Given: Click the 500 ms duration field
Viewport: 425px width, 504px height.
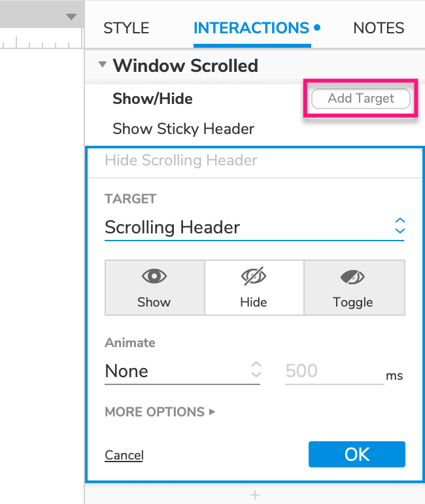Looking at the screenshot, I should tap(332, 371).
